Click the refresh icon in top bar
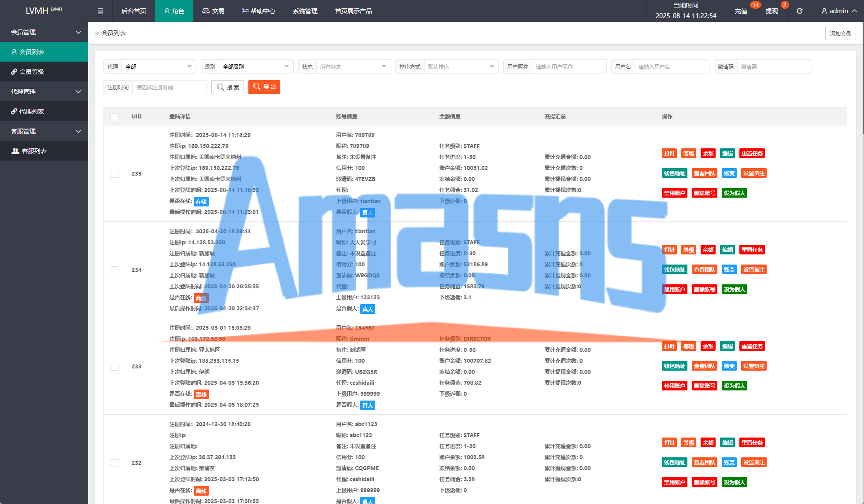The width and height of the screenshot is (864, 504). coord(799,11)
